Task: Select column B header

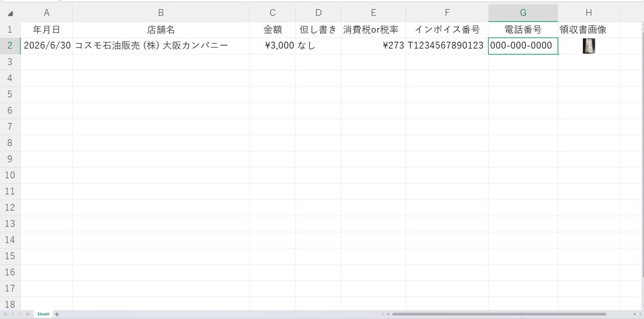Action: [161, 13]
